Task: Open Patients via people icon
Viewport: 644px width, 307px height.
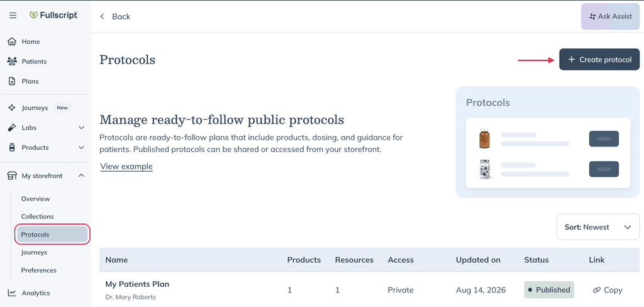Action: click(12, 61)
